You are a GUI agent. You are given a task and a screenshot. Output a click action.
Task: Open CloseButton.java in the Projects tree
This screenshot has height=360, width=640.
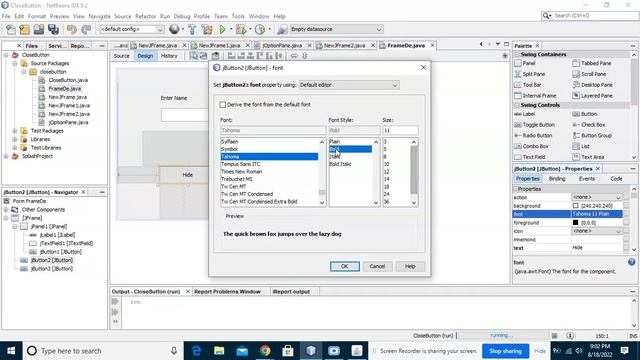[68, 80]
